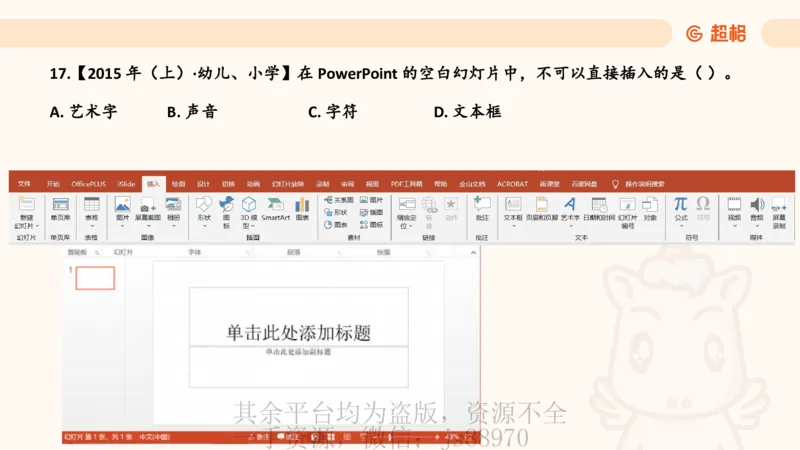This screenshot has height=450, width=800.
Task: Switch to the 金山文档 tab
Action: click(x=472, y=184)
